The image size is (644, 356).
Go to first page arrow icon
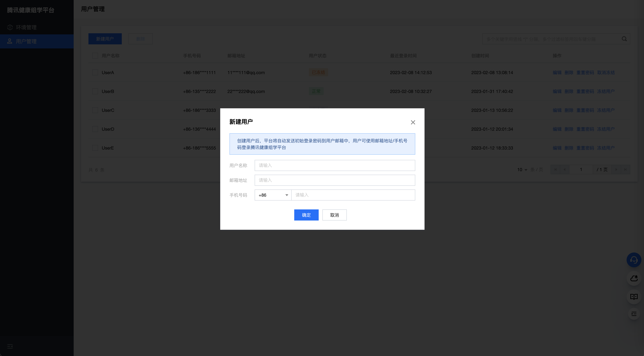click(x=555, y=169)
